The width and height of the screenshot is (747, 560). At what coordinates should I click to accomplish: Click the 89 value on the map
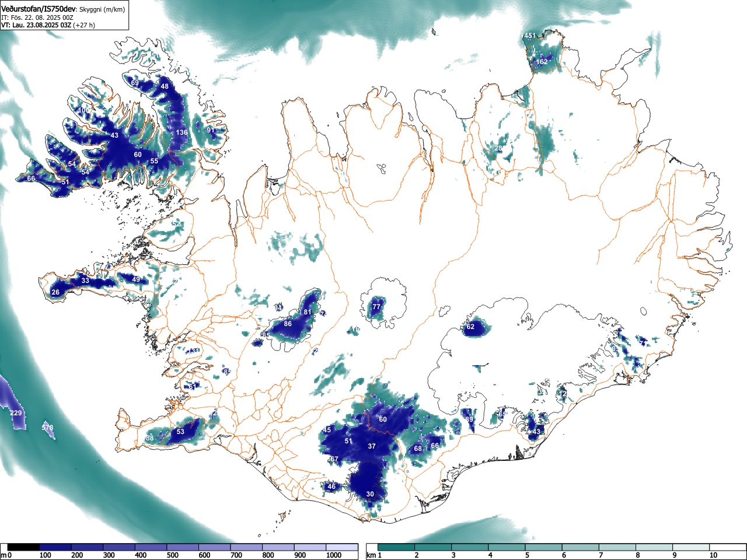(470, 419)
